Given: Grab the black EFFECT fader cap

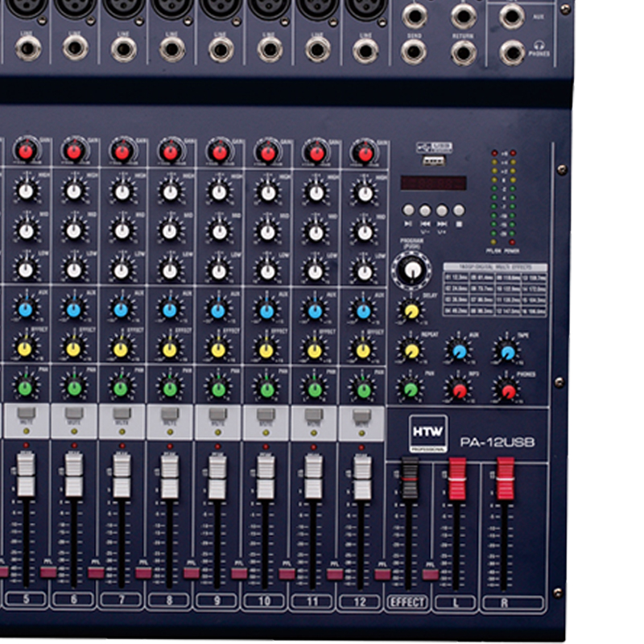Looking at the screenshot, I should pos(409,478).
